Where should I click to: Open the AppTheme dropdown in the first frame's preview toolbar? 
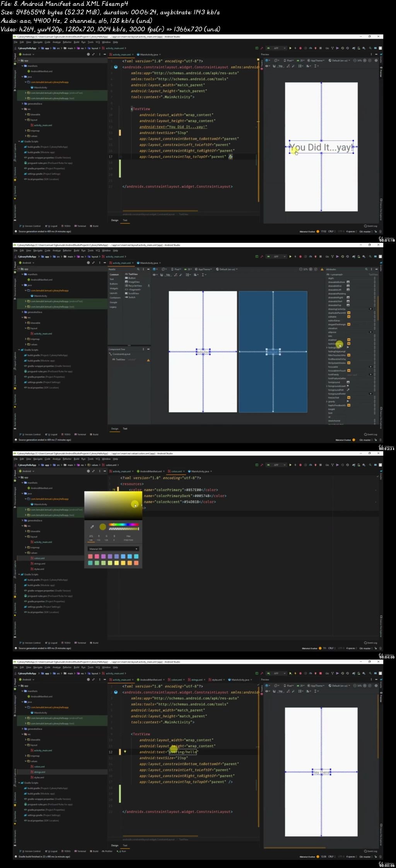coord(316,61)
